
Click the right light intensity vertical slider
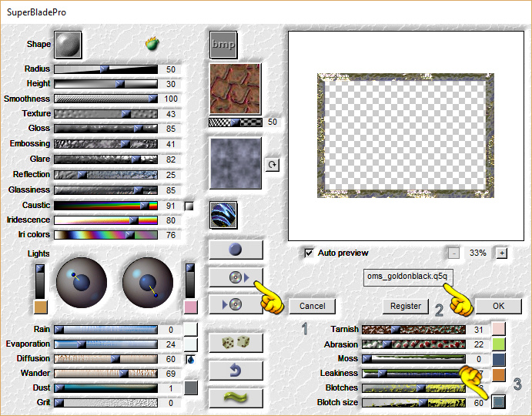[190, 280]
